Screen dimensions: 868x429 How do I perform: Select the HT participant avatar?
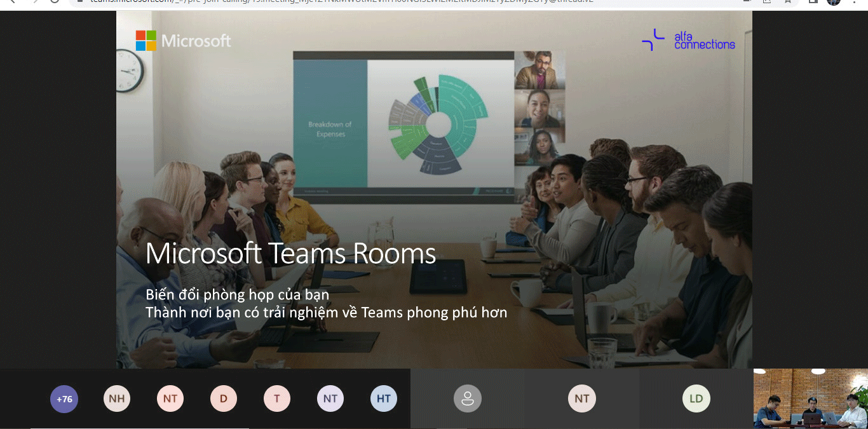[x=384, y=399]
